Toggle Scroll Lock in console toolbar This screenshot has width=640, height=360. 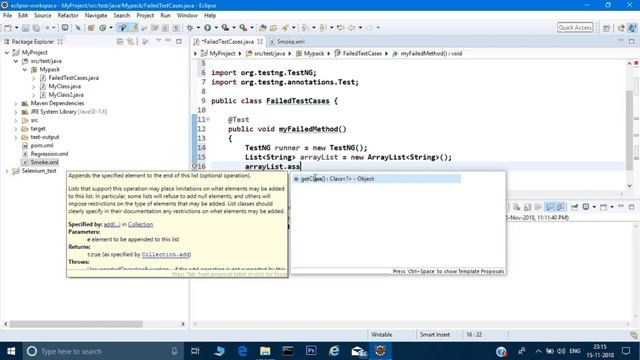(528, 207)
